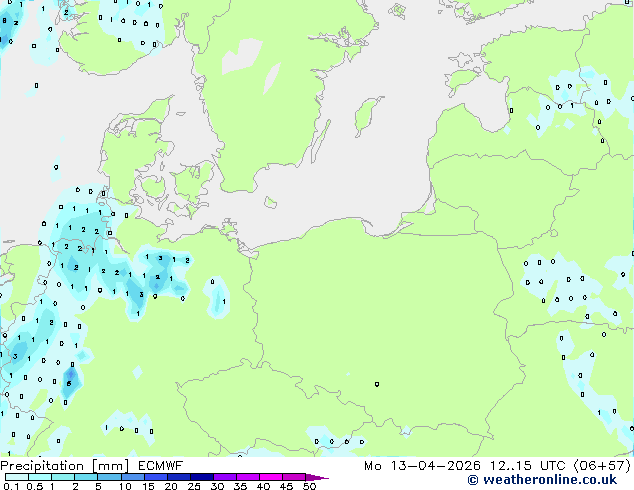Image resolution: width=634 pixels, height=490 pixels.
Task: Select the 45–50 mm legend color swatch
Action: 294,477
